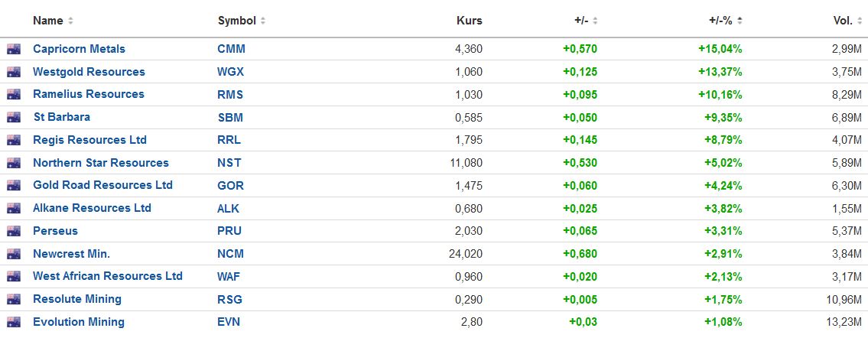The image size is (868, 338).
Task: Open West African Resources Ltd page
Action: pos(108,276)
